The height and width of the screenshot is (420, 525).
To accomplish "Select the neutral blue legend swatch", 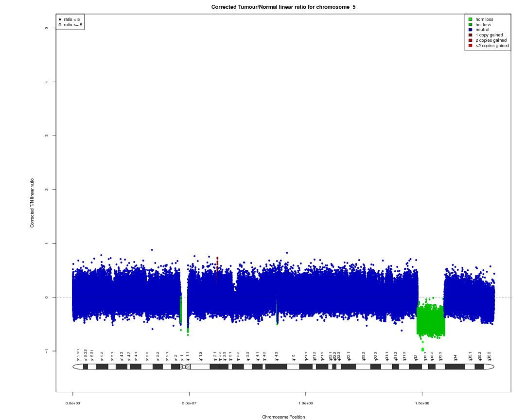I will (x=471, y=30).
